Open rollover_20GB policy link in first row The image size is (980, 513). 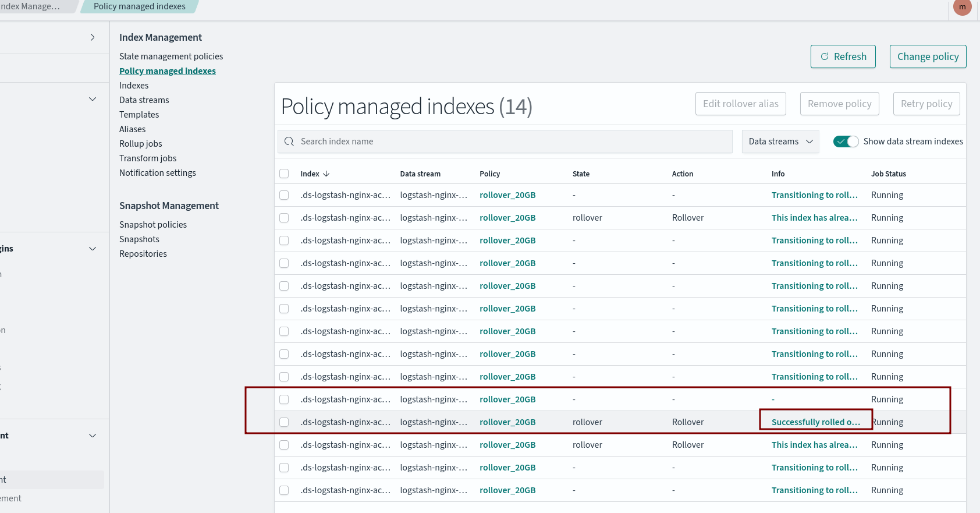pos(507,195)
